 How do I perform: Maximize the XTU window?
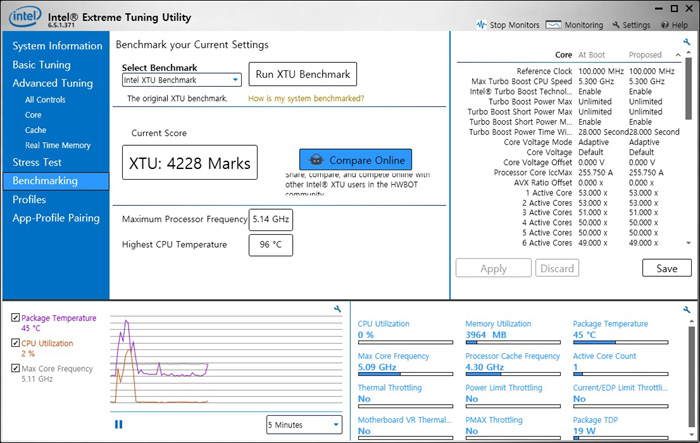pyautogui.click(x=674, y=8)
